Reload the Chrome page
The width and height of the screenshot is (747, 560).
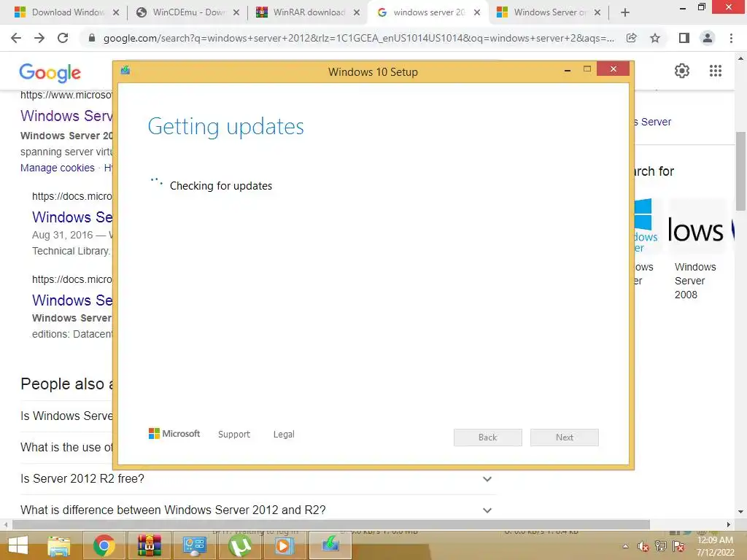point(63,38)
